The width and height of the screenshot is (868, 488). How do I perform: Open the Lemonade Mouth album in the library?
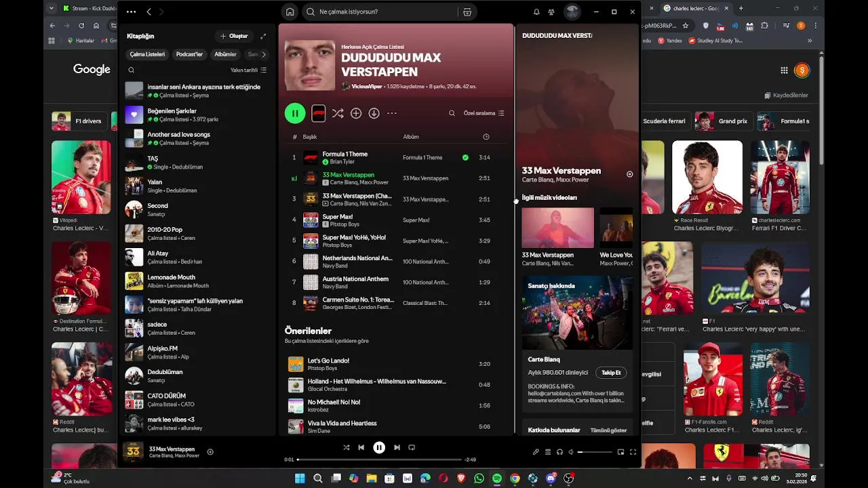[197, 281]
